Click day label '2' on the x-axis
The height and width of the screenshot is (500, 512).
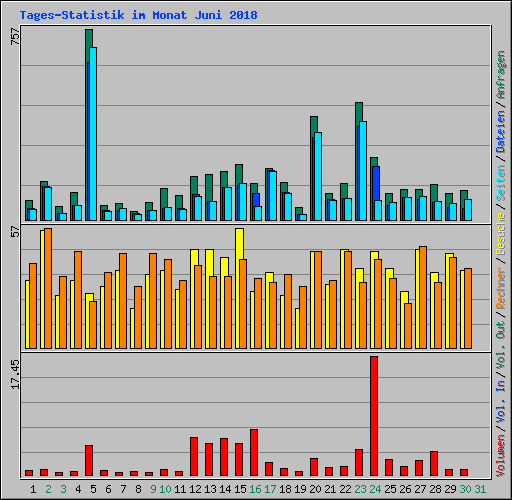[48, 489]
